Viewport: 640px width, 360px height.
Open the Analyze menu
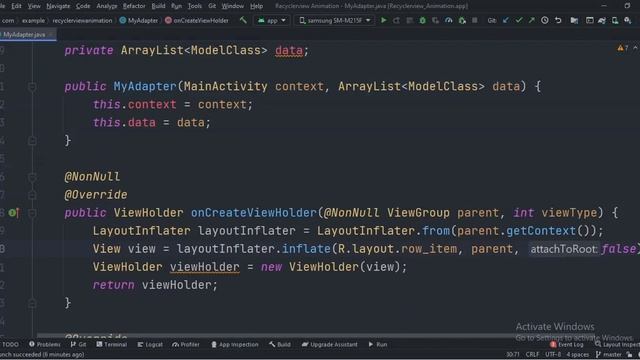[107, 6]
